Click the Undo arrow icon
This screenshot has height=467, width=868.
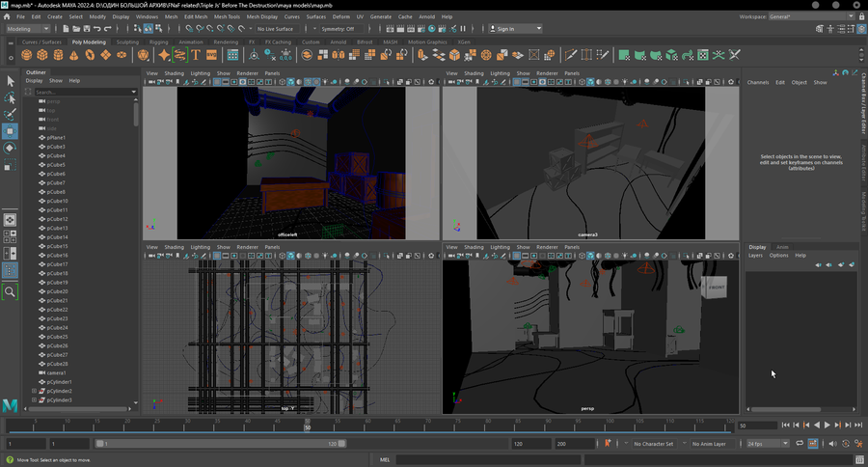96,29
